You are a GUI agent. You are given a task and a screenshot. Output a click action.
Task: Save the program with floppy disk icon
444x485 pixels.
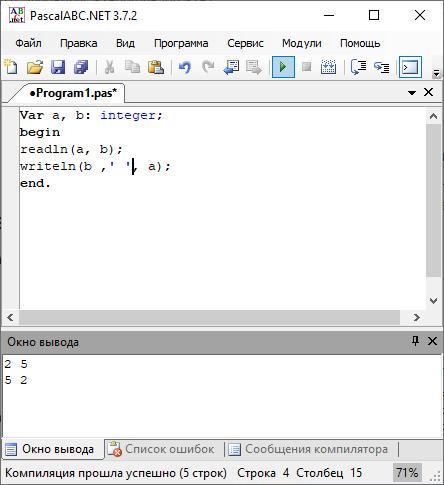coord(58,67)
